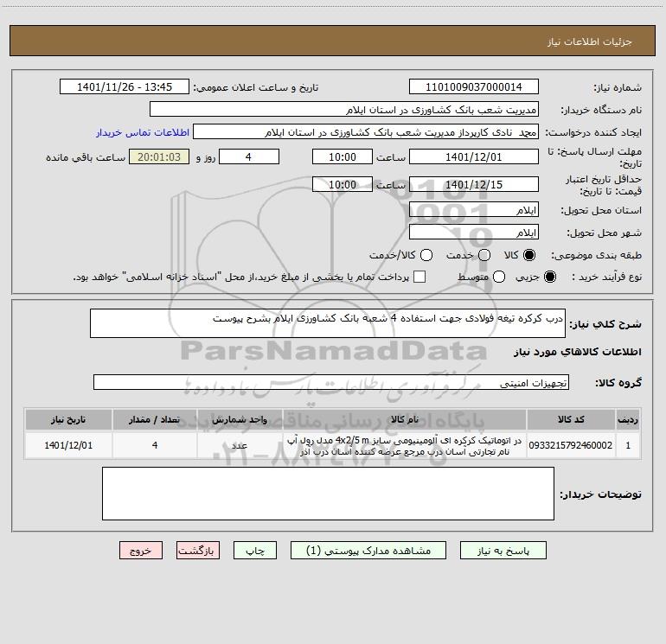Click the گروه کالا field تجهیزات امنیتی
Image resolution: width=666 pixels, height=644 pixels.
click(x=331, y=382)
